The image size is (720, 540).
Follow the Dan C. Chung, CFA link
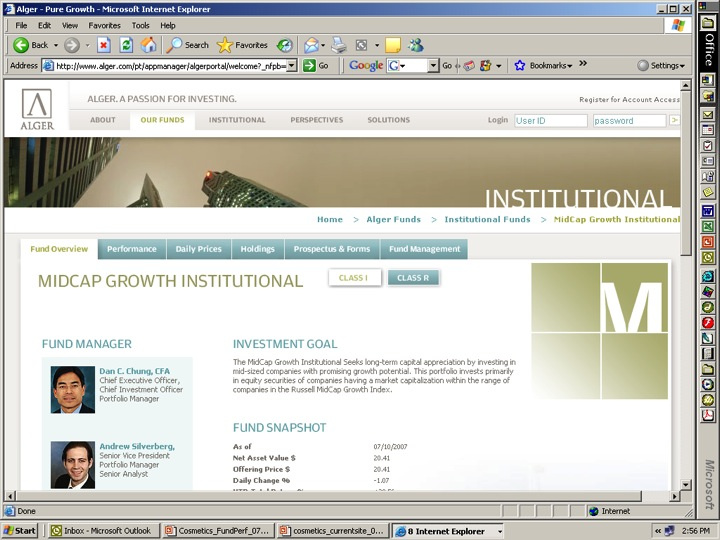tap(135, 371)
